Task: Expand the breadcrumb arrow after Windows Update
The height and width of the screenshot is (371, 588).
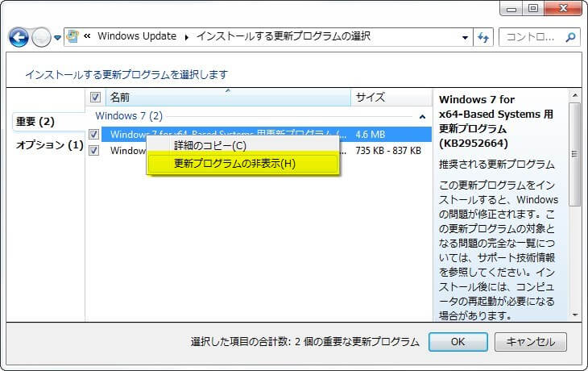Action: (186, 37)
